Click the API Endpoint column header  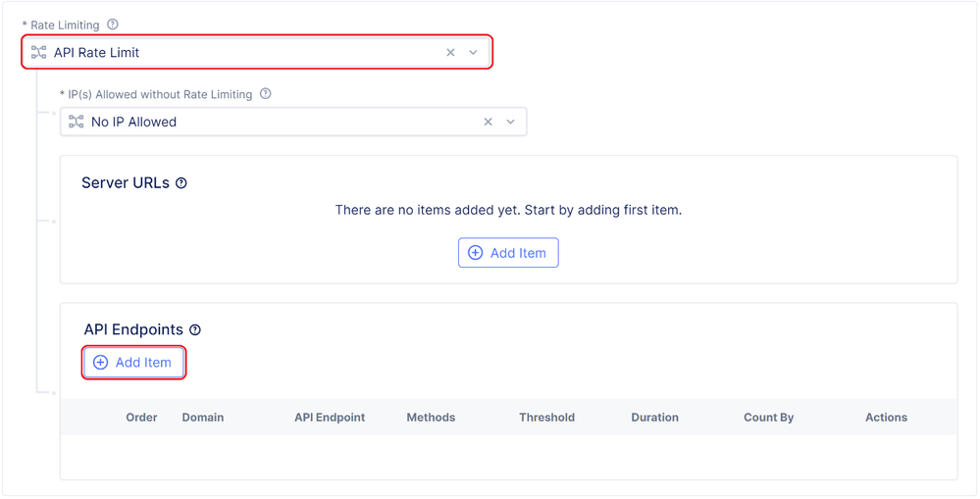[330, 418]
